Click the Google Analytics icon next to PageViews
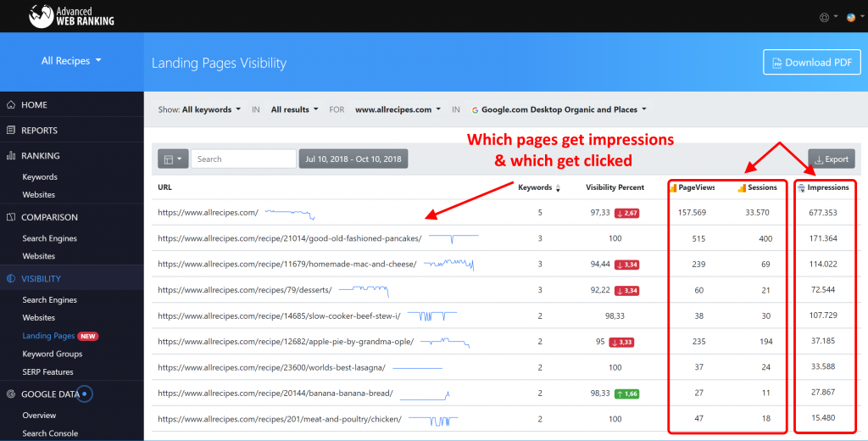The height and width of the screenshot is (441, 868). (x=673, y=188)
